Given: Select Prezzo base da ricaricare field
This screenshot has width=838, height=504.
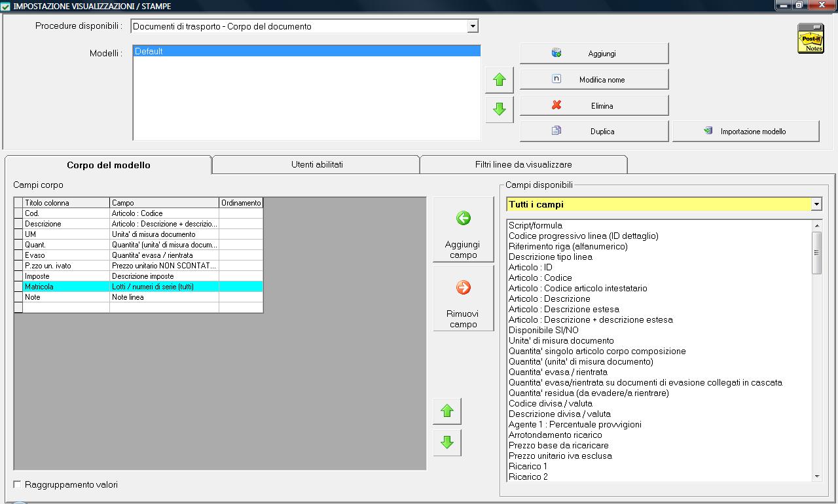Looking at the screenshot, I should click(558, 445).
